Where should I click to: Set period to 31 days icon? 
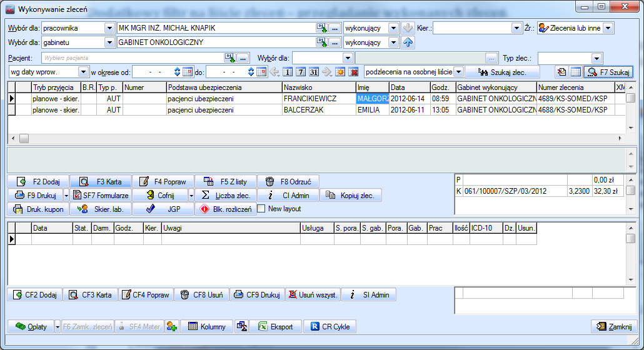coord(314,72)
